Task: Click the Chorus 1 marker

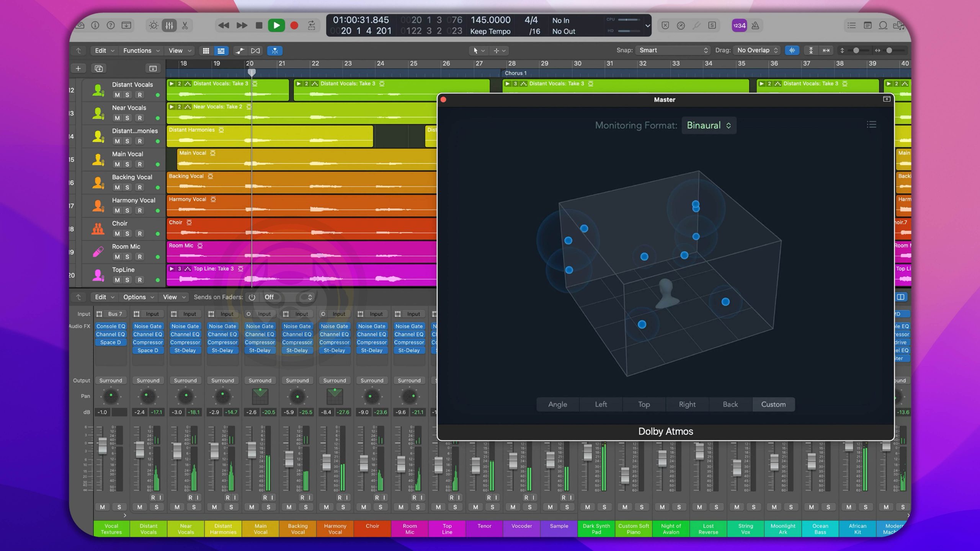Action: click(x=515, y=73)
